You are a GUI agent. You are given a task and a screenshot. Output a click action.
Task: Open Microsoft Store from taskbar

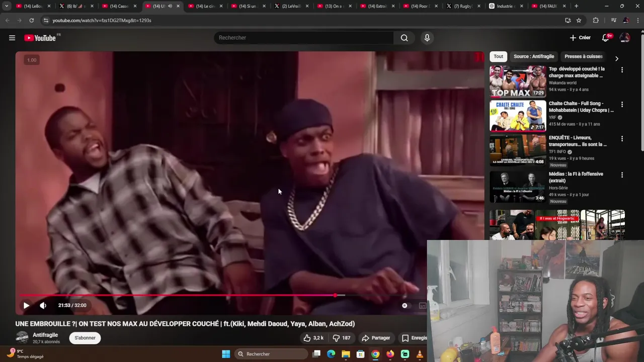click(360, 354)
